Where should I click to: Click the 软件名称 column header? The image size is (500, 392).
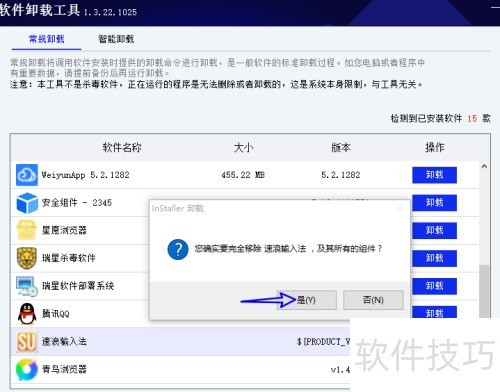click(x=122, y=147)
